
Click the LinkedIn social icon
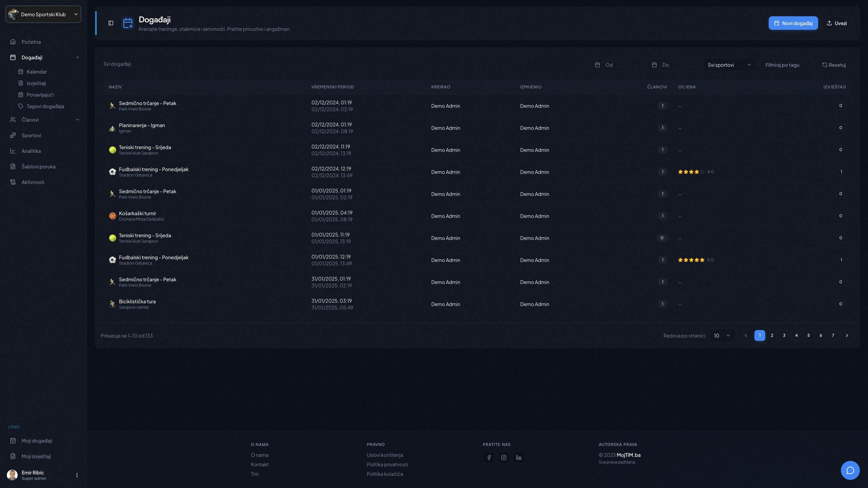519,457
